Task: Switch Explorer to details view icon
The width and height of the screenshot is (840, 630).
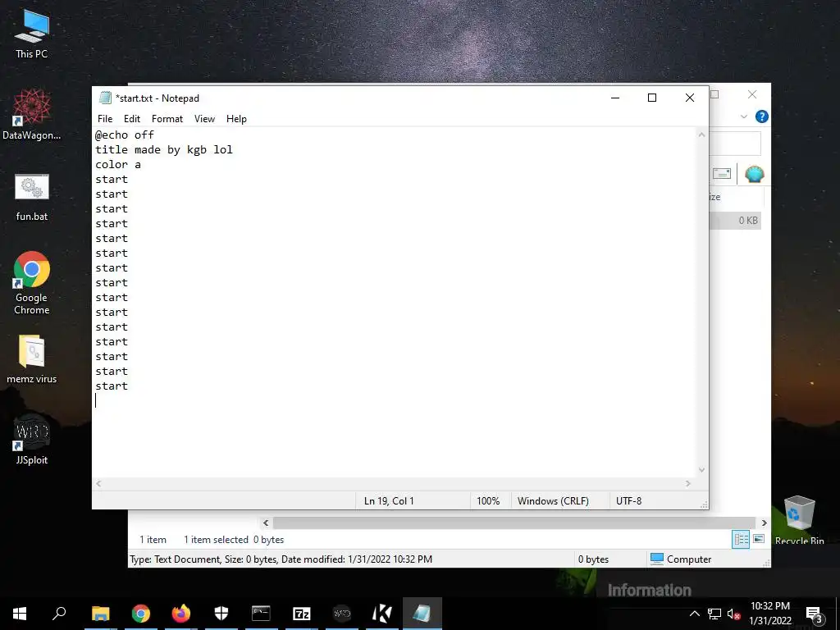Action: coord(741,540)
